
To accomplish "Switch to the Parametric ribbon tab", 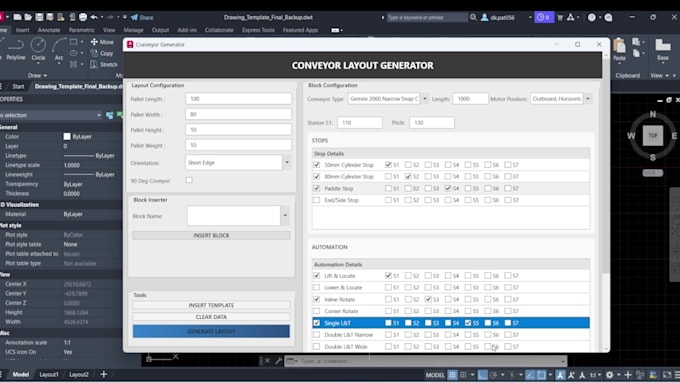I will 82,30.
